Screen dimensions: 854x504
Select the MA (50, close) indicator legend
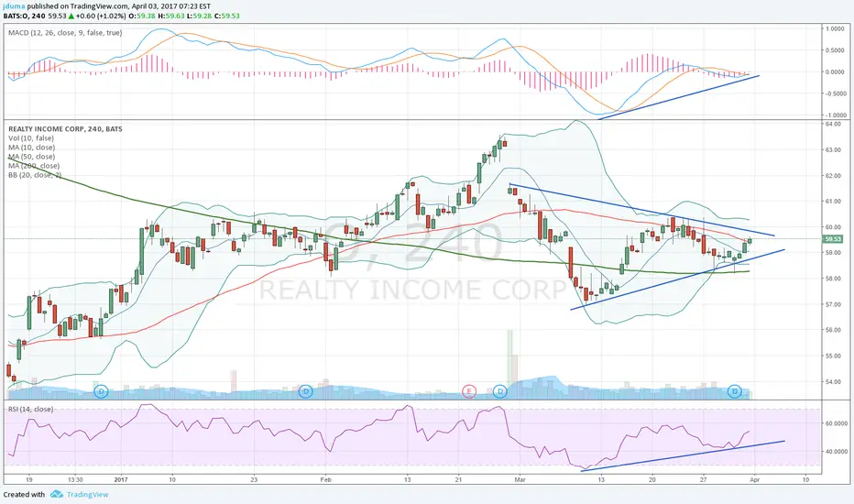31,157
